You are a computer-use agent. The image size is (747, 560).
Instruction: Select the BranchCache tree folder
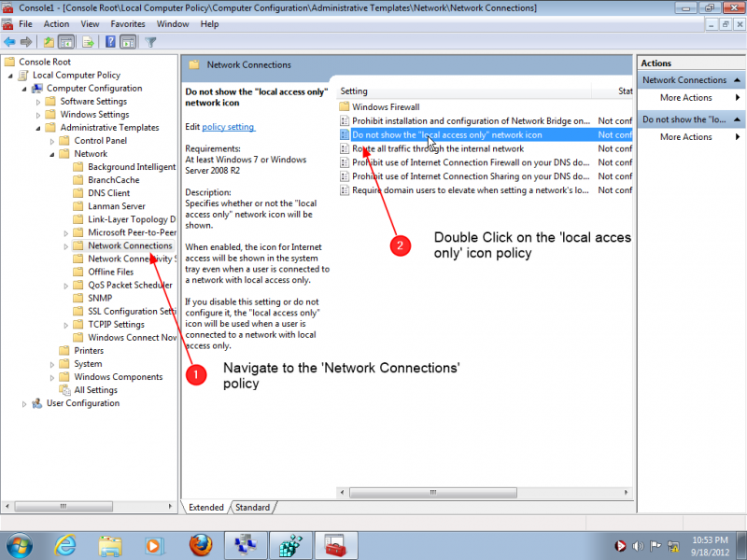click(113, 180)
